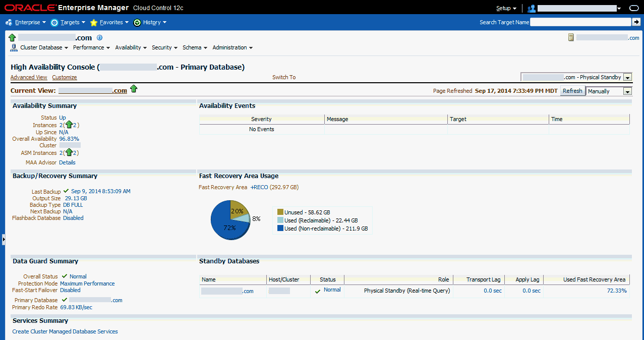Click the Targets bullseye icon

(x=54, y=22)
